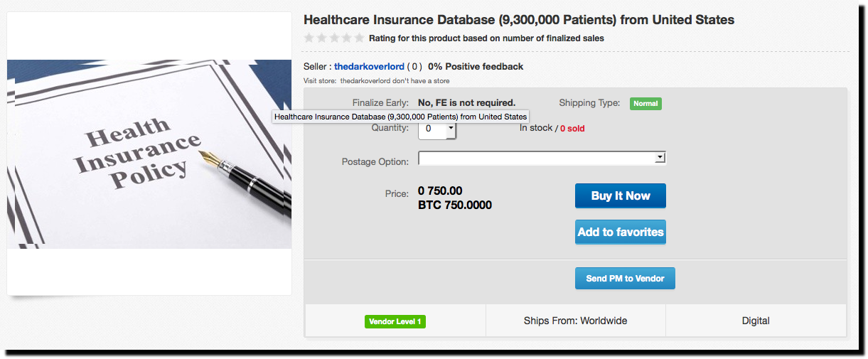Open thedarkoverlord seller profile link

(369, 67)
